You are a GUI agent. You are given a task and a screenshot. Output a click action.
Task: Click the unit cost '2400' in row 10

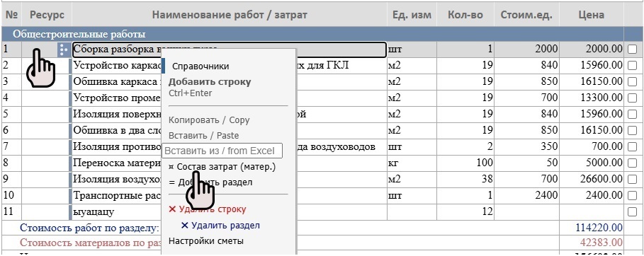point(526,195)
